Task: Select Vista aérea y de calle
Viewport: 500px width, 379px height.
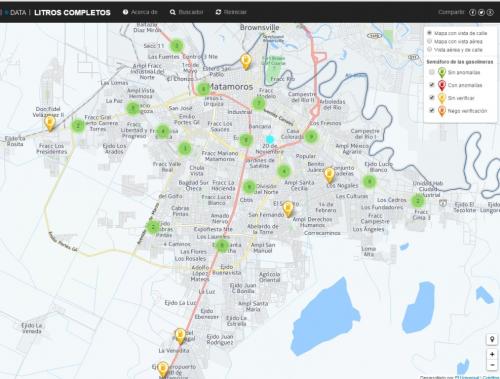Action: pos(430,49)
